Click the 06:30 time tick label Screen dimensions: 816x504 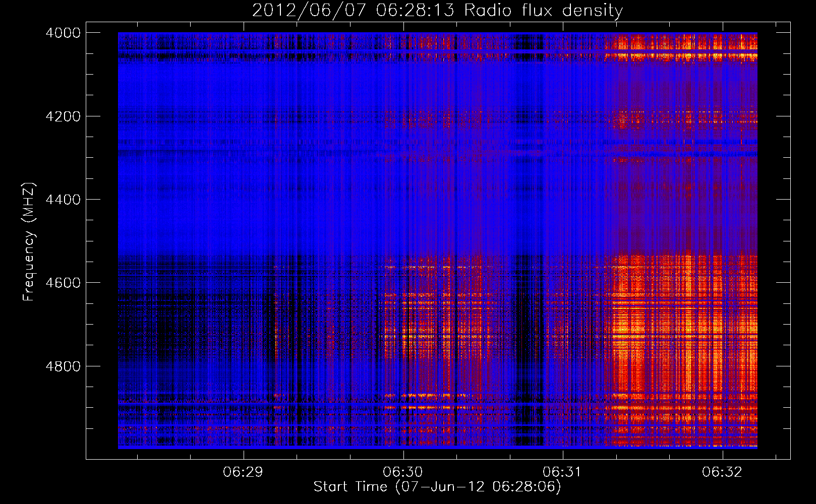coord(403,472)
